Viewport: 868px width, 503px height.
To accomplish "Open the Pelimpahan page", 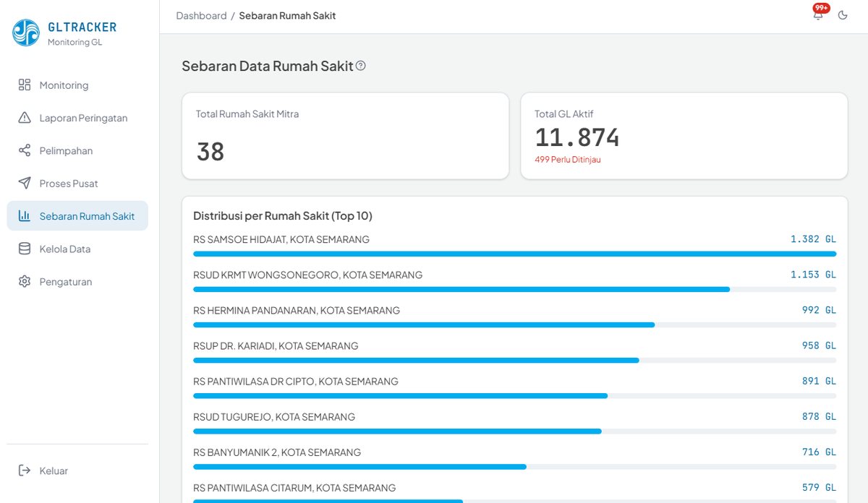I will click(x=77, y=150).
